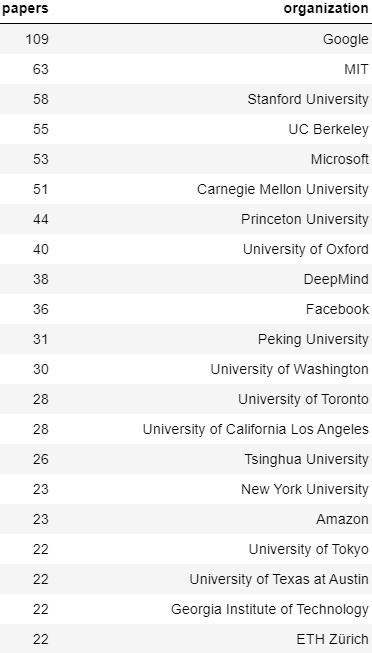Select University of California Los Angeles
Screen dimensions: 372x653
(x=186, y=429)
